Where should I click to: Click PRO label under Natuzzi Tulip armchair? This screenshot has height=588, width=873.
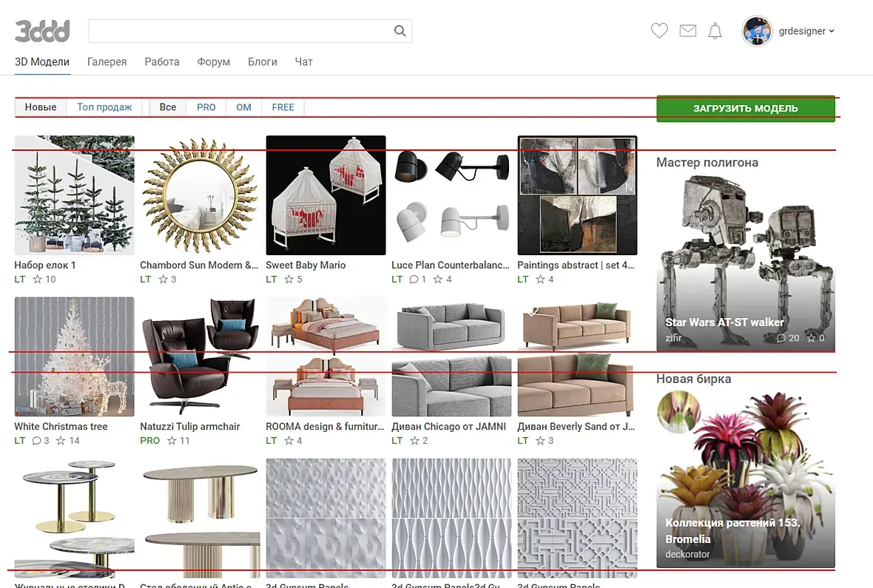coord(149,440)
